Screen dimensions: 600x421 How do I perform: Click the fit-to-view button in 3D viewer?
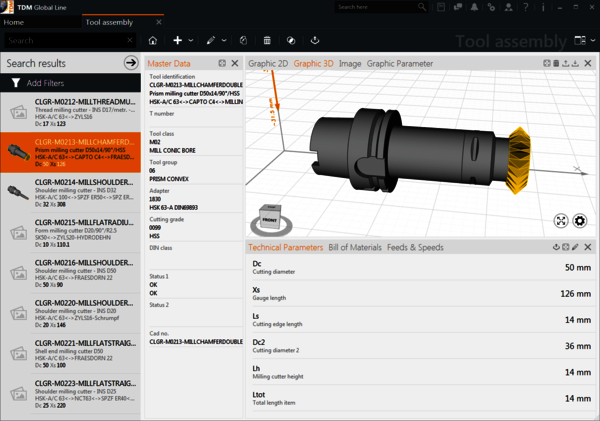click(561, 221)
